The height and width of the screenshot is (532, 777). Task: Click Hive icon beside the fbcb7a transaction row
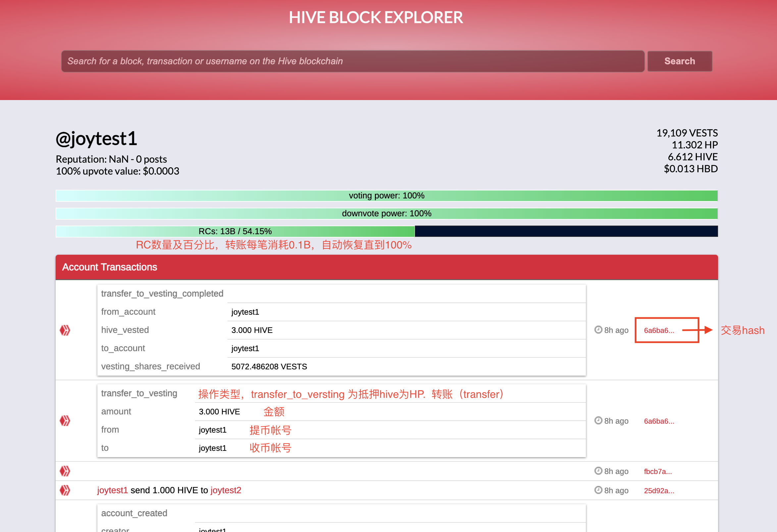click(65, 471)
